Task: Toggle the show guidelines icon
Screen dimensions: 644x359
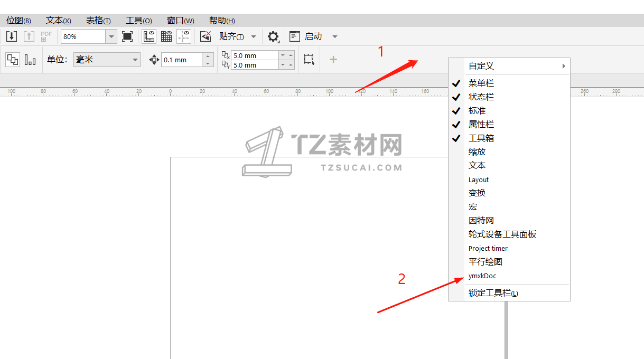Action: 184,36
